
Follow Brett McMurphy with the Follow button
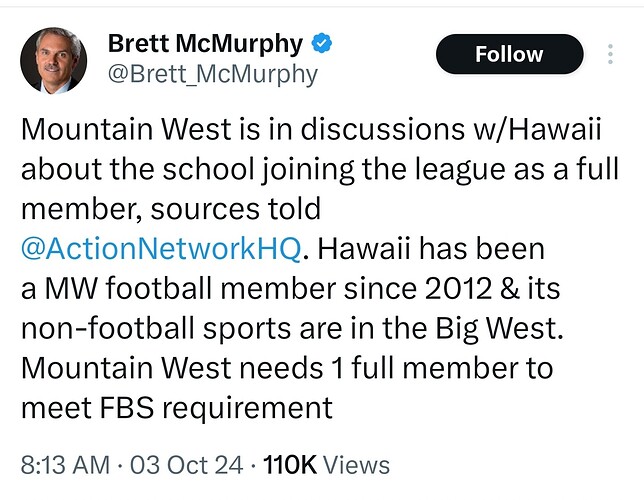(x=509, y=54)
